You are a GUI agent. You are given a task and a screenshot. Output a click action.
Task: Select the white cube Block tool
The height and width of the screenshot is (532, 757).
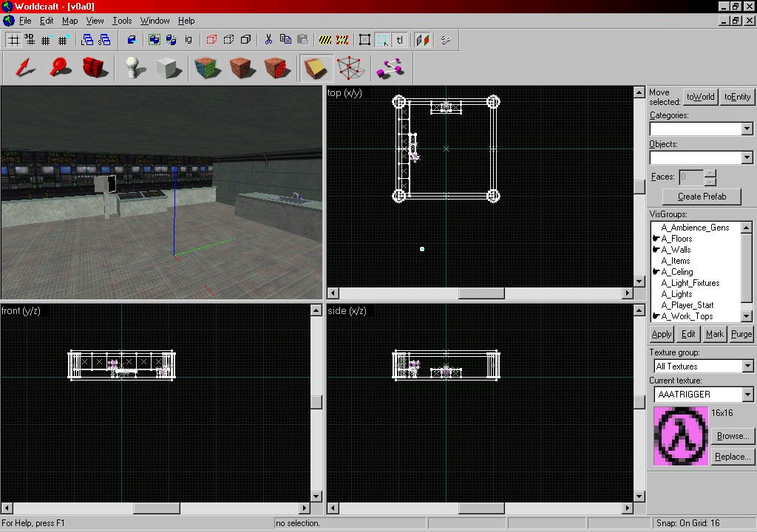pyautogui.click(x=169, y=67)
